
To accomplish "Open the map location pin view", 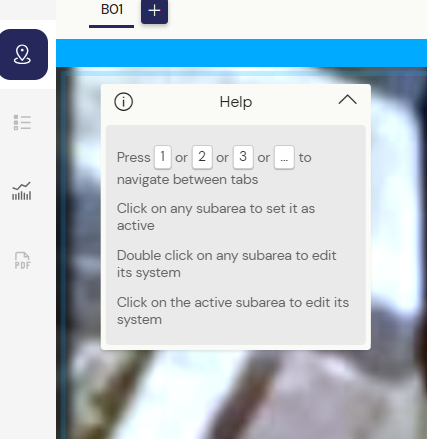I will coord(23,54).
